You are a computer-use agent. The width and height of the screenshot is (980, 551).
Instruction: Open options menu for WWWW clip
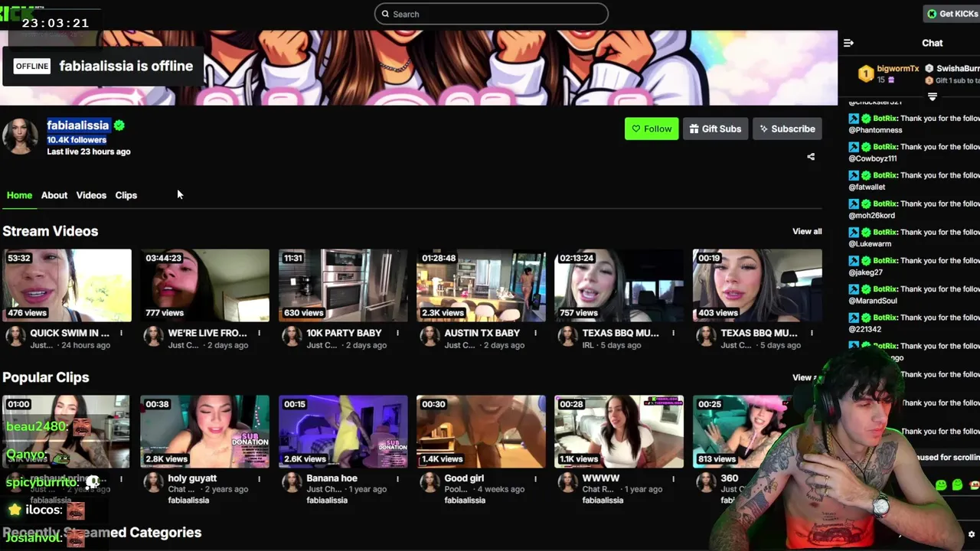tap(674, 479)
